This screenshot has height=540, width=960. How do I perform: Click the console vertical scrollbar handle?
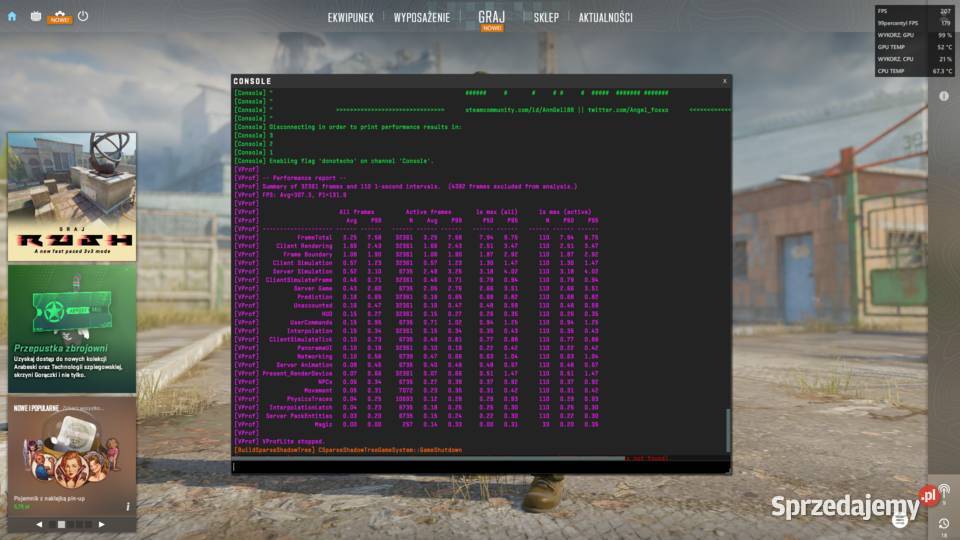pos(728,430)
